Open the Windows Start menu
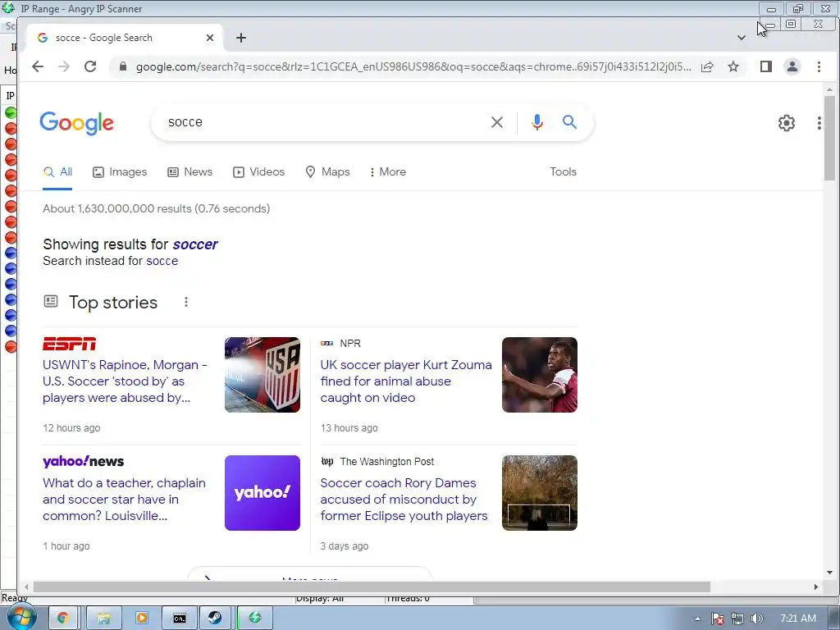This screenshot has width=840, height=630. [21, 619]
